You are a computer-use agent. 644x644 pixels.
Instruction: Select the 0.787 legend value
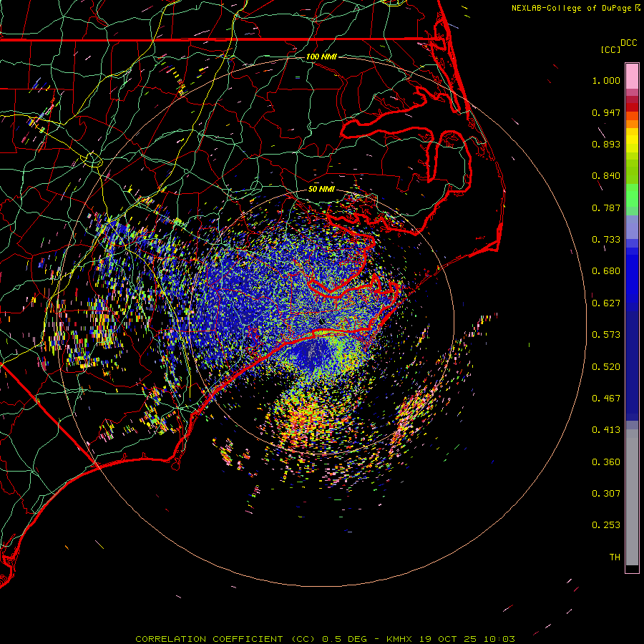[606, 208]
